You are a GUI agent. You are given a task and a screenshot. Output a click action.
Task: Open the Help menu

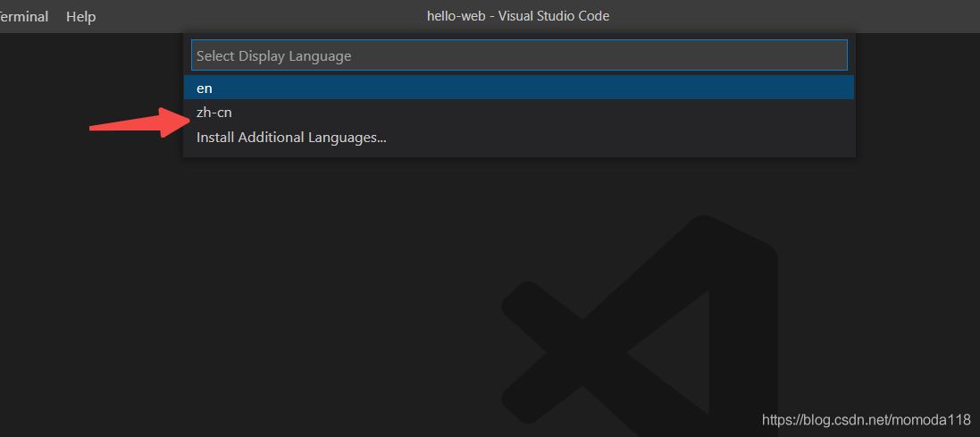[x=80, y=16]
